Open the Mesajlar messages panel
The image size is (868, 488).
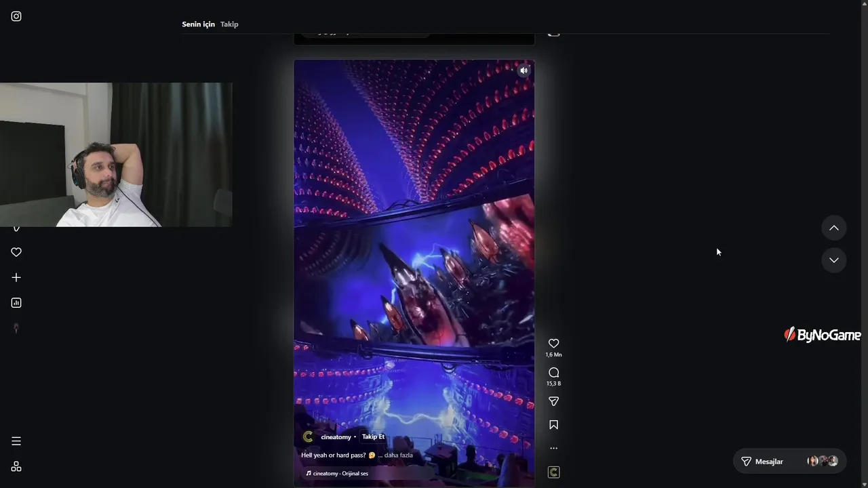tap(790, 462)
